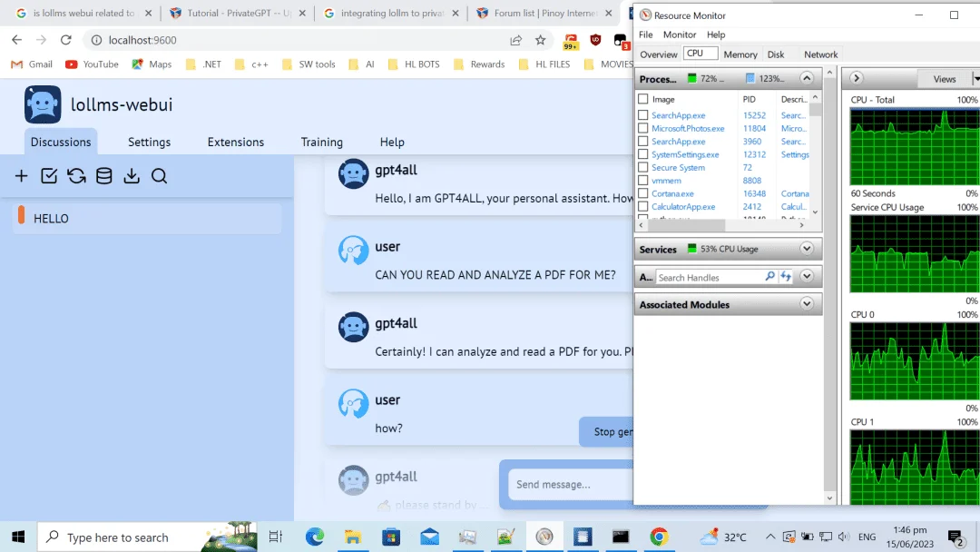Check the SearchApp.exe PID 3960 box
Screen dimensions: 980x552
click(x=642, y=142)
